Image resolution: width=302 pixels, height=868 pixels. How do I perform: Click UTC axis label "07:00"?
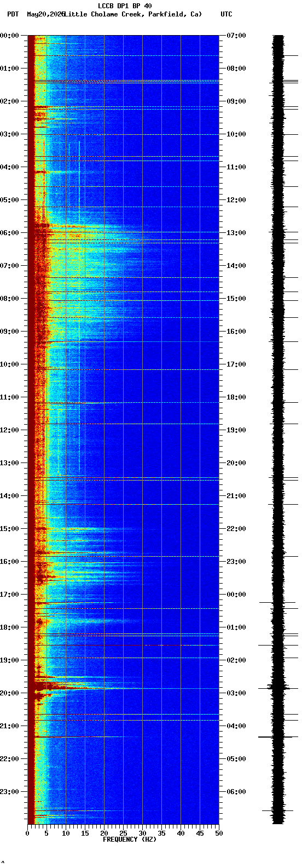(x=236, y=36)
